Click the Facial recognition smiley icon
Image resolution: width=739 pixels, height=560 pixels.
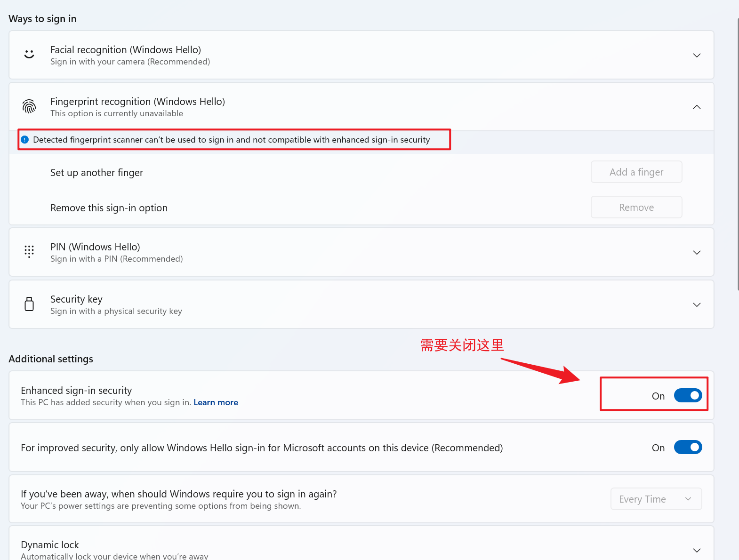tap(29, 55)
